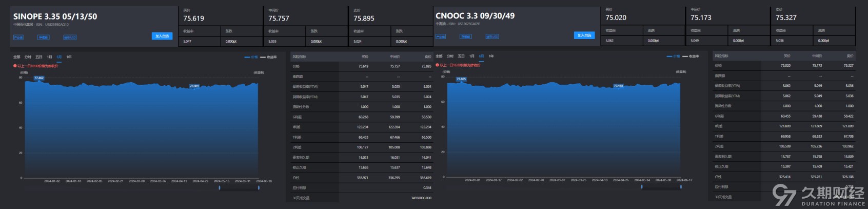Viewport: 868px width, 209px height.
Task: Click Z-spread value 103.962
Action: coord(848,146)
